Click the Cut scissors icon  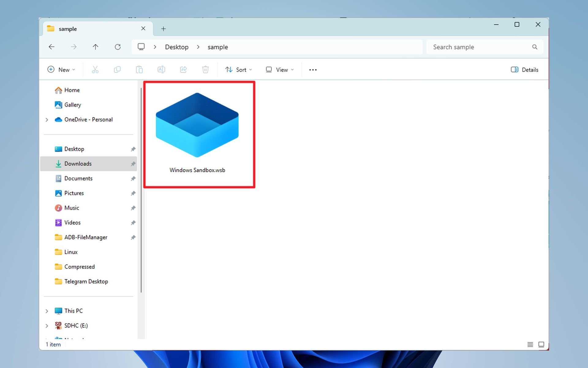pos(95,70)
